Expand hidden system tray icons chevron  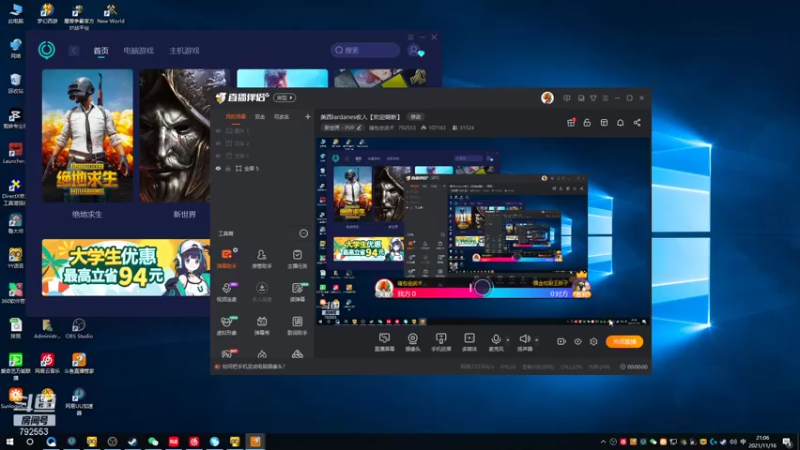[603, 442]
